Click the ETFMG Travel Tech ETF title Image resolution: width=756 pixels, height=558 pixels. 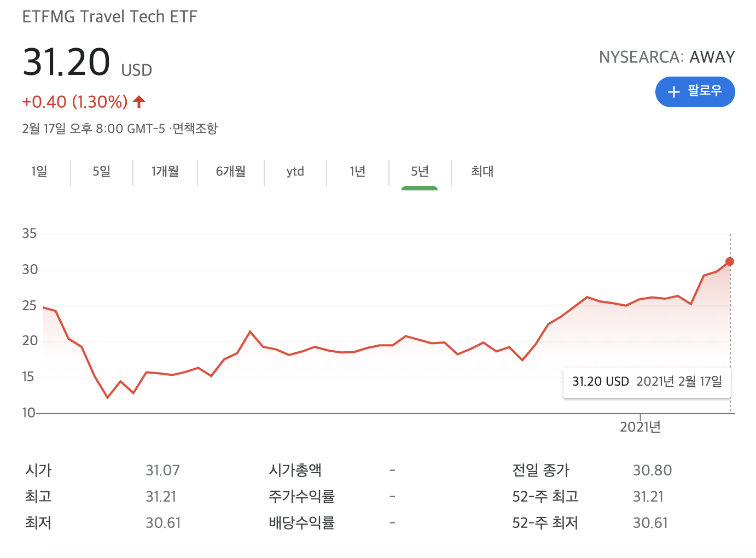[x=109, y=17]
